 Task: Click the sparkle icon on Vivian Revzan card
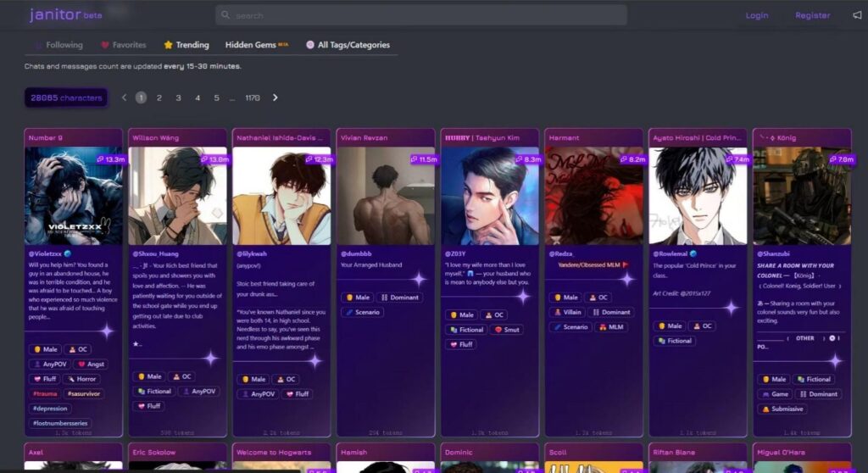pyautogui.click(x=417, y=279)
